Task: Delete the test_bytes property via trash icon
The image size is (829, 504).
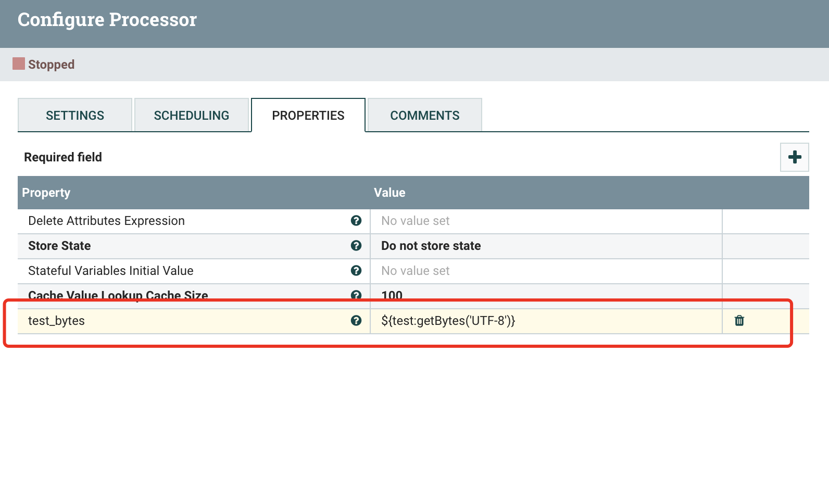Action: point(739,321)
